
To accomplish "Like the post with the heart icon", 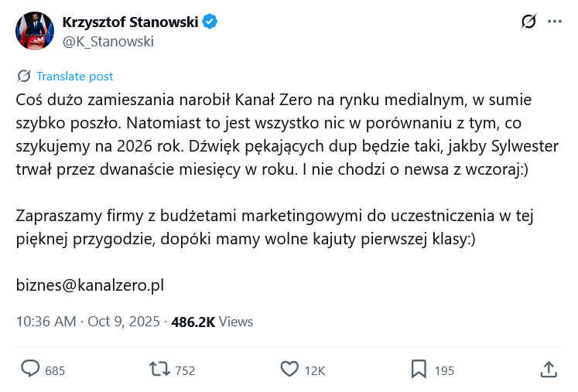I will click(289, 370).
